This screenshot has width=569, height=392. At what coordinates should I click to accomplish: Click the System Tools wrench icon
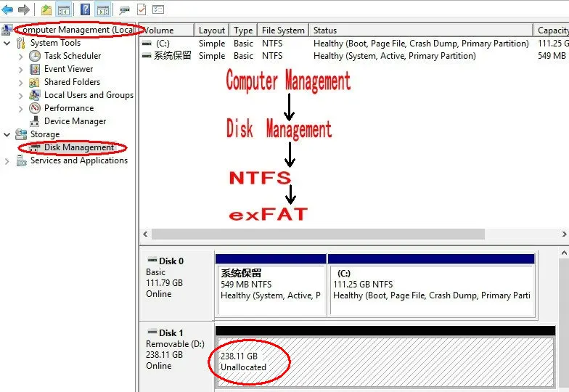click(20, 43)
